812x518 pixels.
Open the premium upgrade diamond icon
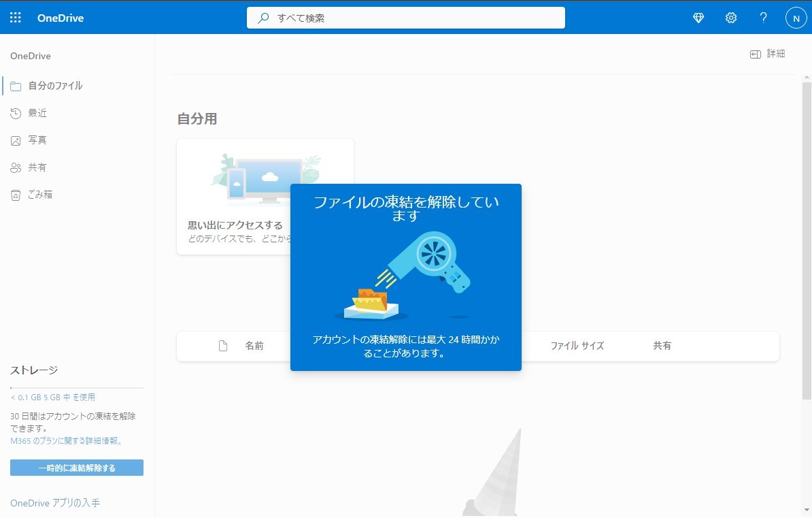point(698,17)
